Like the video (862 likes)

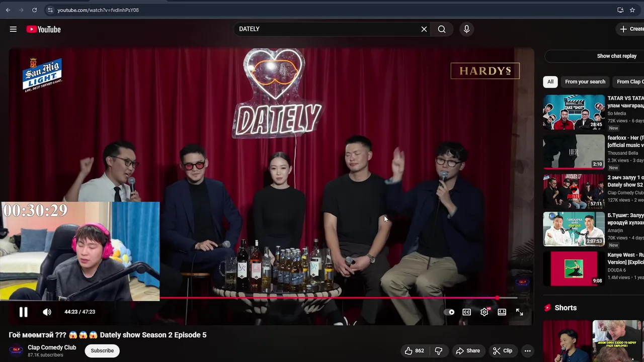[x=416, y=350]
